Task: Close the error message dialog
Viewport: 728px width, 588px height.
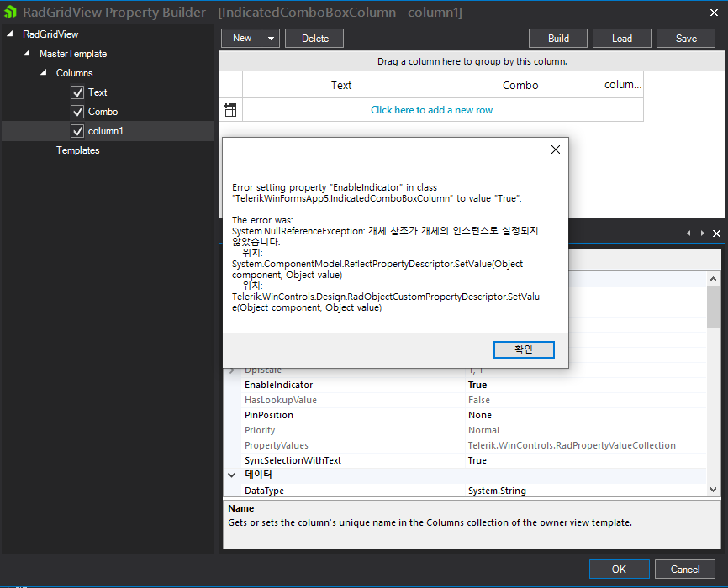Action: [x=556, y=150]
